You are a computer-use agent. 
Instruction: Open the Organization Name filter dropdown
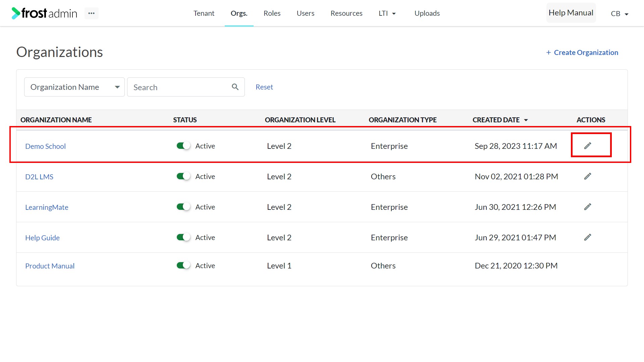tap(74, 87)
